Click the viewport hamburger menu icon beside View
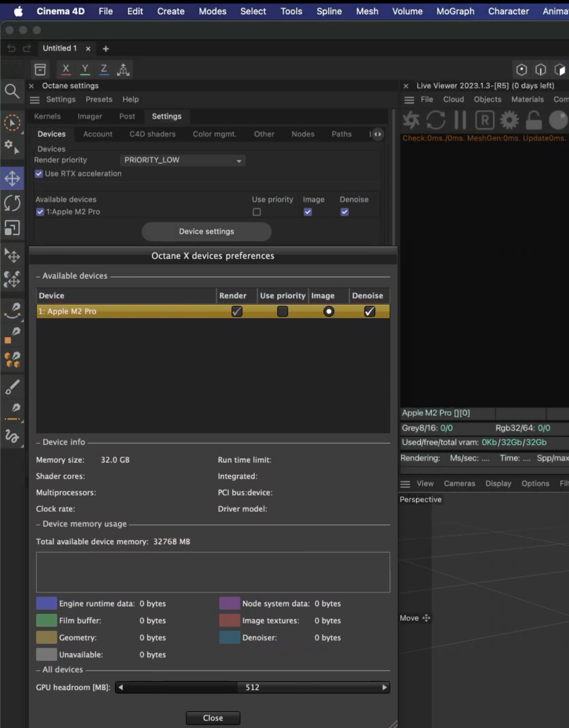The image size is (569, 728). tap(405, 484)
